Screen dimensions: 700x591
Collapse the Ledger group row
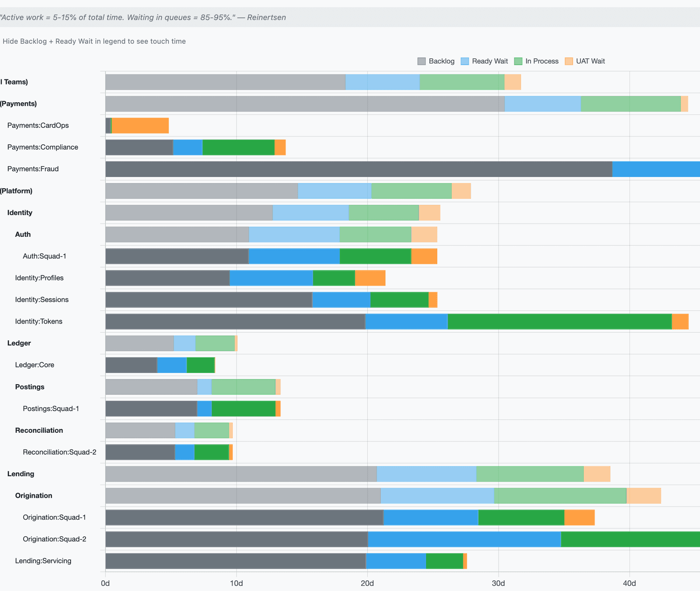(x=19, y=343)
